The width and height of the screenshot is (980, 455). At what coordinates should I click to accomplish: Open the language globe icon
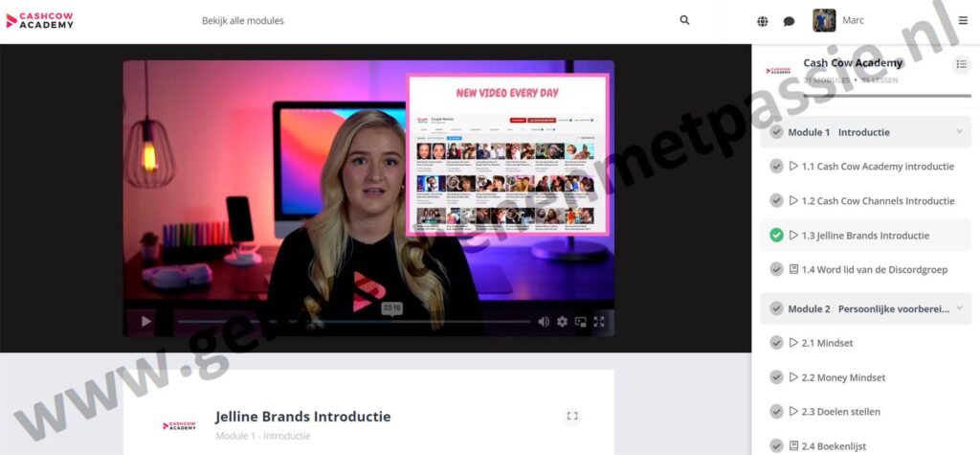pyautogui.click(x=763, y=21)
